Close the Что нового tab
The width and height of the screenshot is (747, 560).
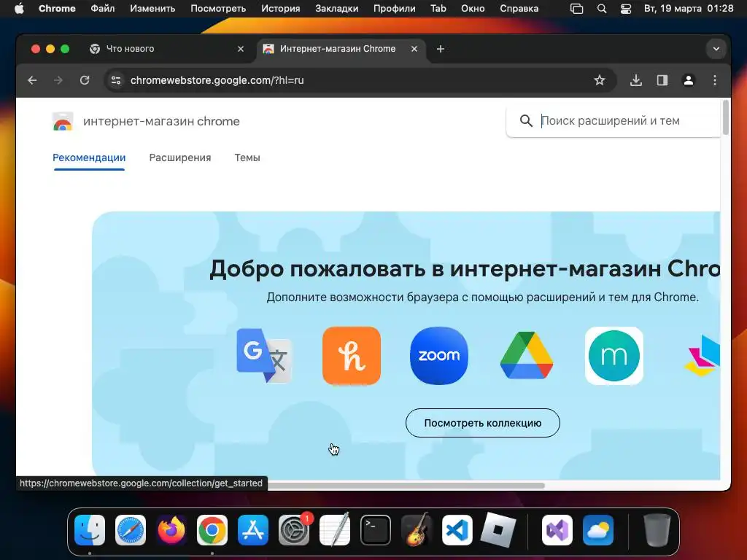click(x=241, y=49)
